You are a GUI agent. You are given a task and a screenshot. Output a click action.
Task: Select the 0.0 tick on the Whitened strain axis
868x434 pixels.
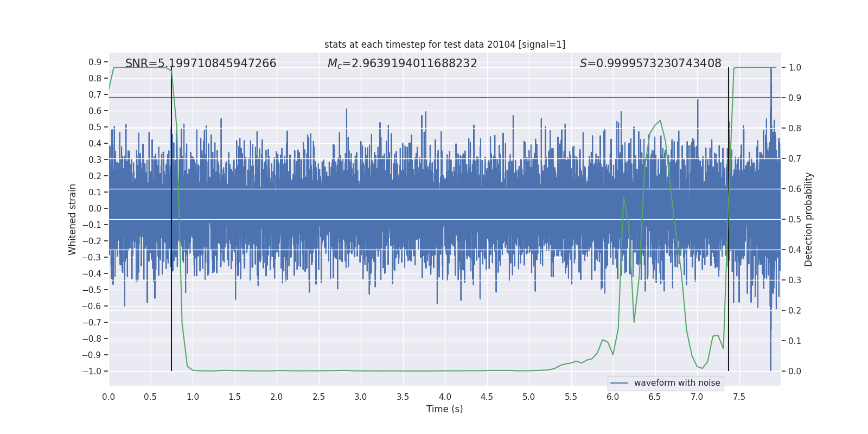pos(95,209)
